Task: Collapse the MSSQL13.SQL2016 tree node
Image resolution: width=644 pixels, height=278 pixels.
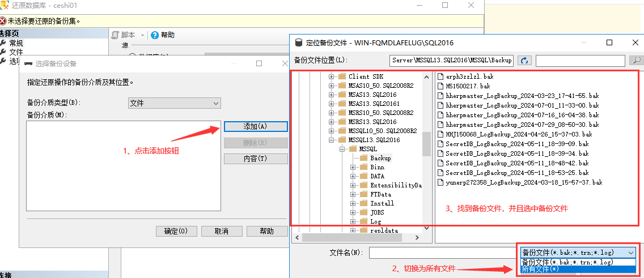Action: (332, 140)
